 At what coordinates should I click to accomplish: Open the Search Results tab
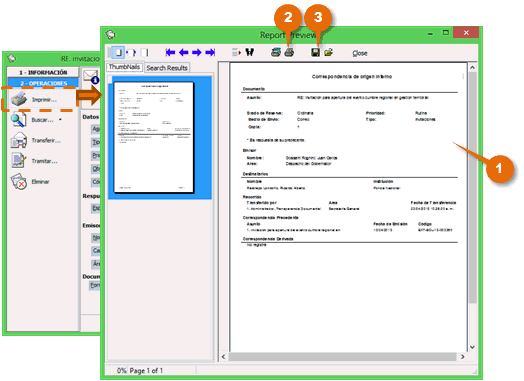[x=167, y=68]
